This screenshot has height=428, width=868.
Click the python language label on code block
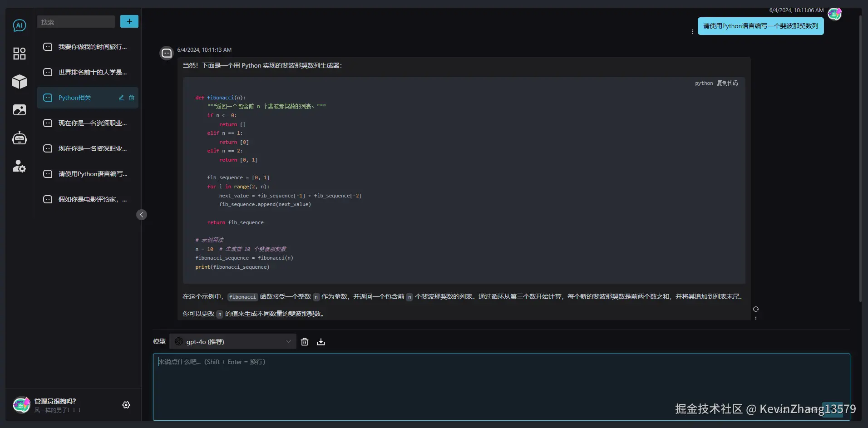pyautogui.click(x=704, y=83)
